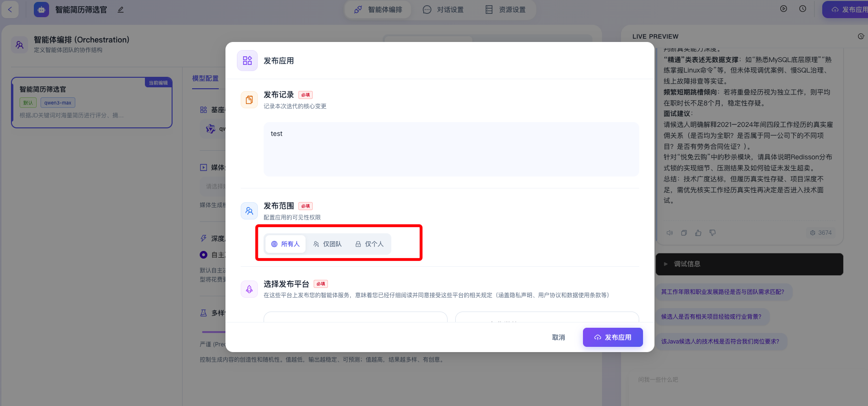Click the pencil icon to edit the app name
Viewport: 868px width, 406px height.
pyautogui.click(x=121, y=10)
